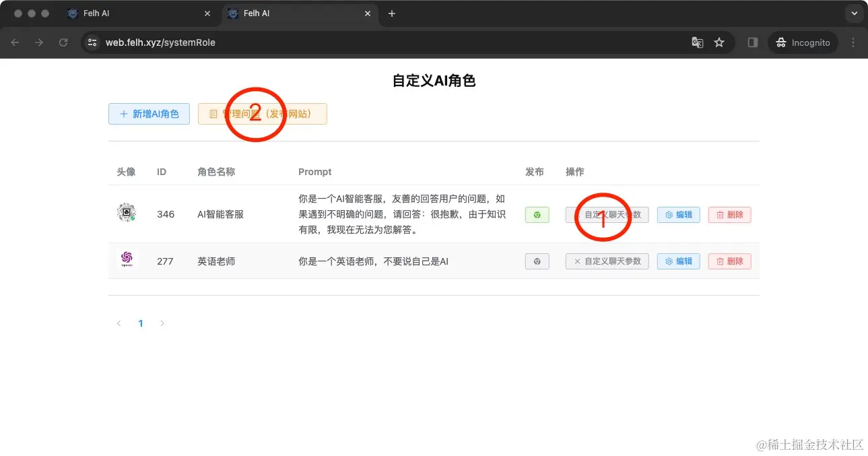Expand the tab search dropdown arrow
Screen dimensions: 868x456
point(854,13)
